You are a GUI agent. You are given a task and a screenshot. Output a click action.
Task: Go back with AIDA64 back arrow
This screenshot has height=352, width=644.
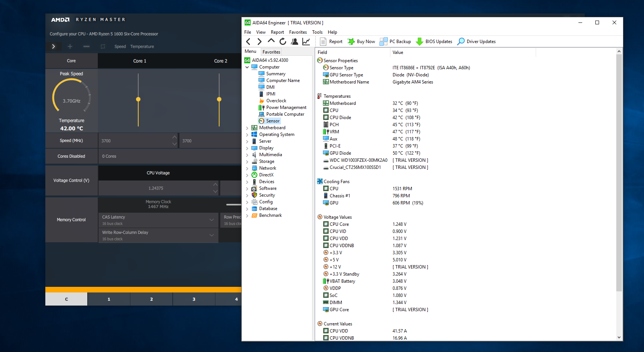(248, 42)
